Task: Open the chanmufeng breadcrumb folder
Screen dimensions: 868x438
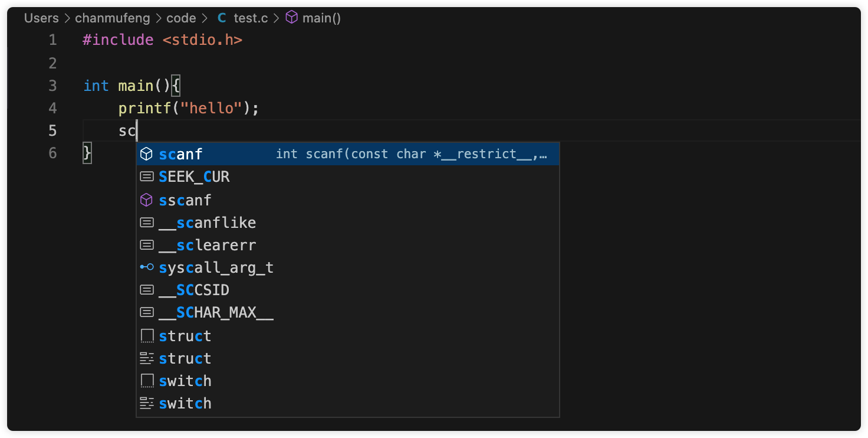Action: (x=112, y=18)
